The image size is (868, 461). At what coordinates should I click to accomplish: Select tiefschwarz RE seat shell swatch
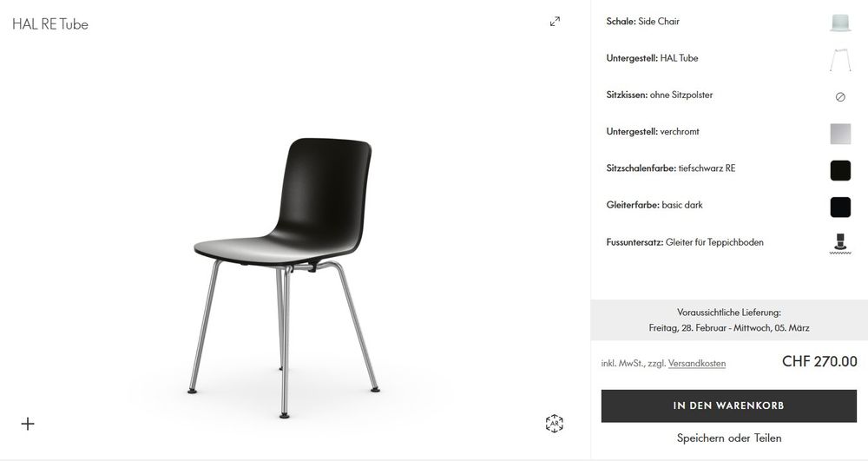point(840,170)
